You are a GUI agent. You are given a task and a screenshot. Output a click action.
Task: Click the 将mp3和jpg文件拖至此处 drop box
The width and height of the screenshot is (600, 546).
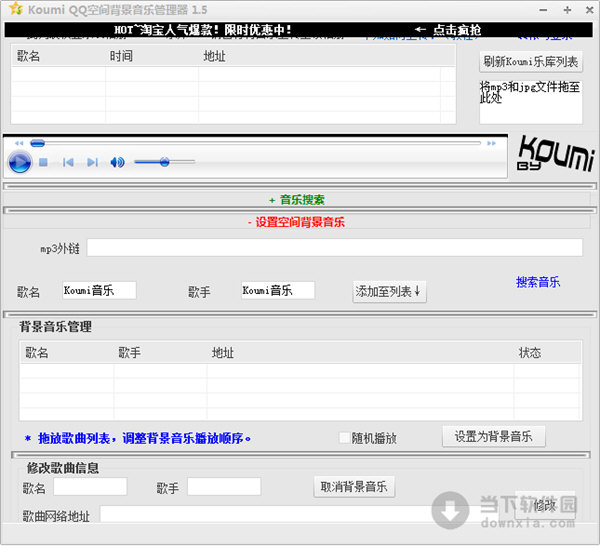[531, 101]
